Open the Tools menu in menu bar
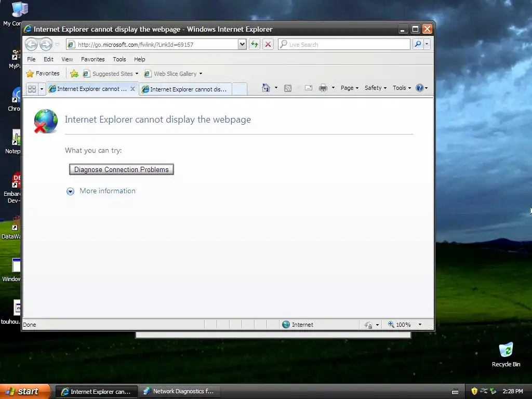The image size is (532, 399). point(119,59)
